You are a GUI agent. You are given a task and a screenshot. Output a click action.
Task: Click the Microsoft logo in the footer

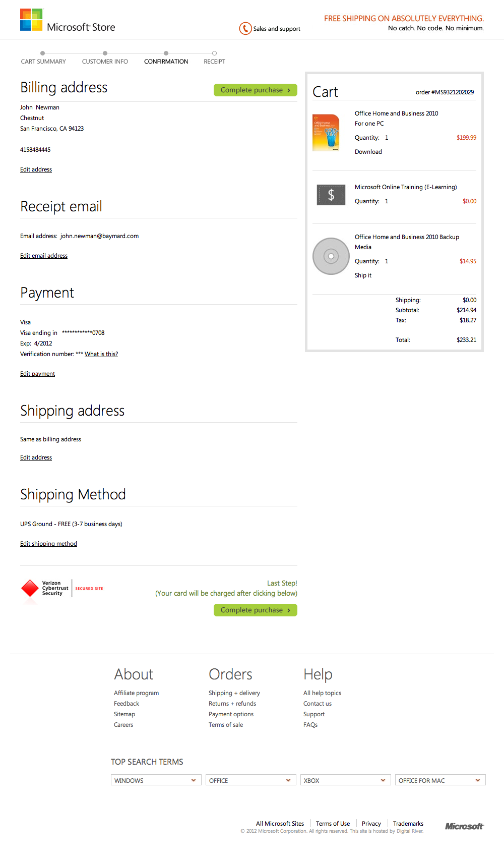pos(464,826)
